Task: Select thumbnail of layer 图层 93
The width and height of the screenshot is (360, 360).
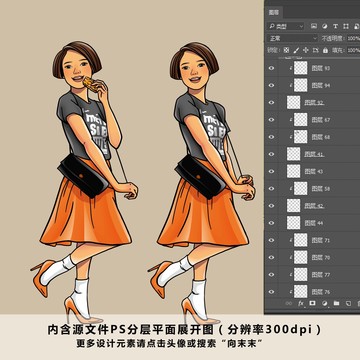Action: coord(301,68)
